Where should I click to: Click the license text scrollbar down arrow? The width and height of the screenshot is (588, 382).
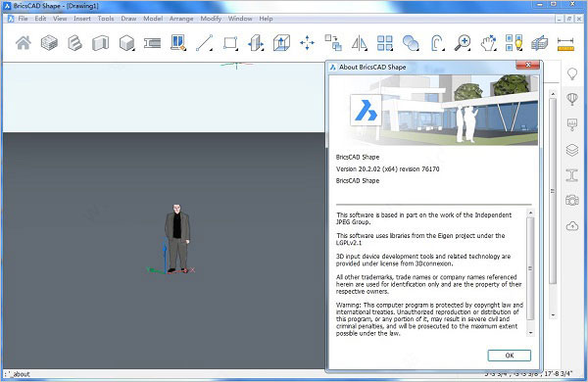(x=530, y=333)
